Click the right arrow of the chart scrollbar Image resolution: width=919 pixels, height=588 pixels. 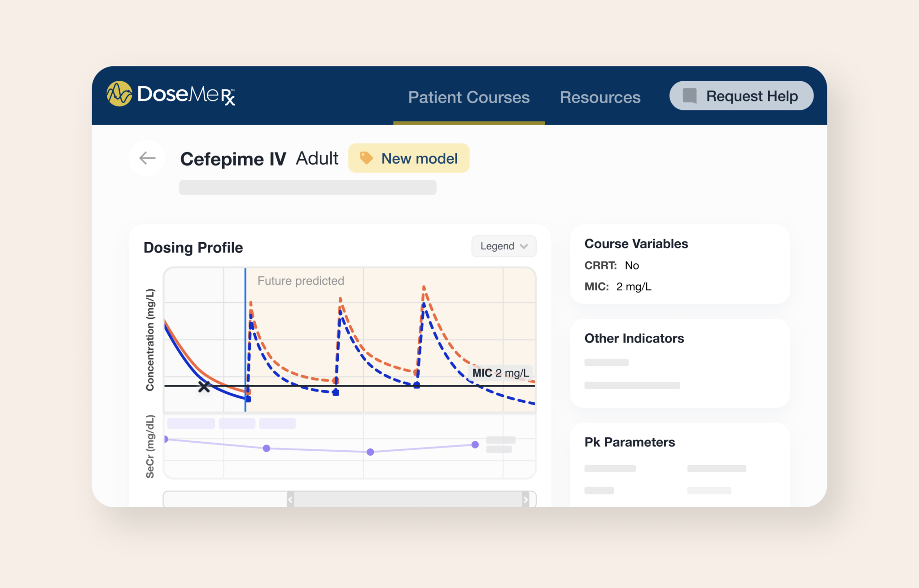(x=526, y=499)
